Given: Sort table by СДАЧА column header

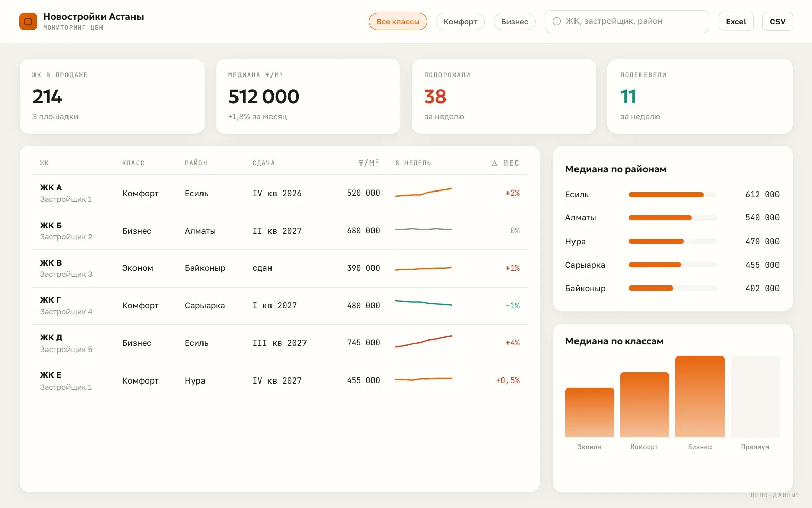Looking at the screenshot, I should 264,163.
